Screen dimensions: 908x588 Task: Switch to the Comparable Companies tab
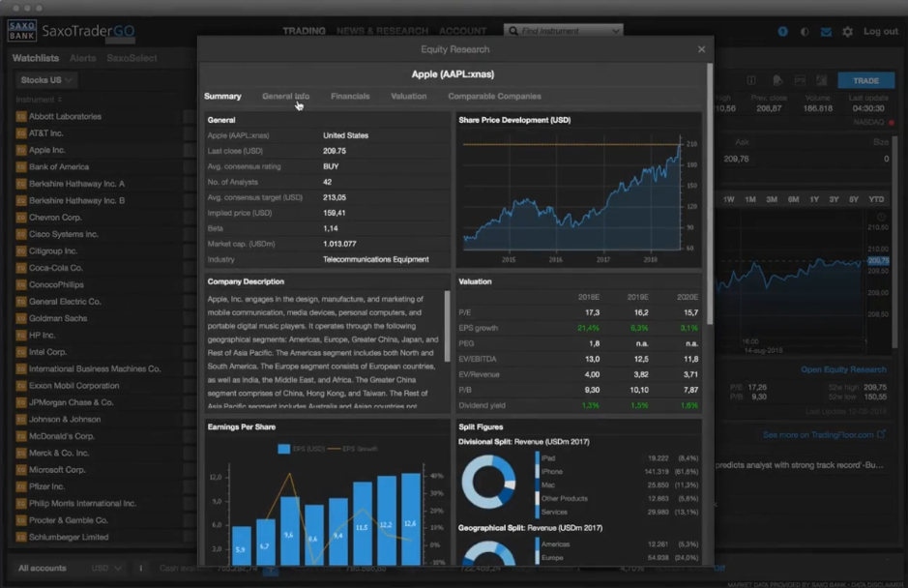coord(494,96)
